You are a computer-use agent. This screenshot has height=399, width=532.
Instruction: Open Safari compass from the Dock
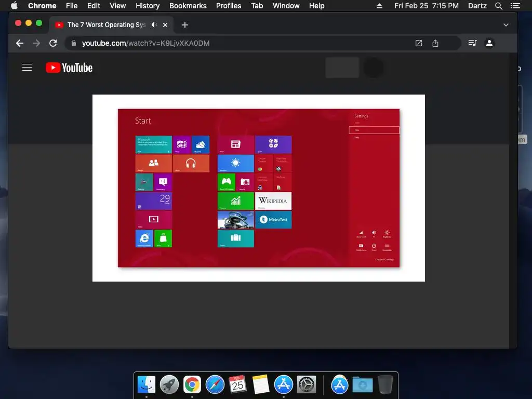click(x=215, y=384)
